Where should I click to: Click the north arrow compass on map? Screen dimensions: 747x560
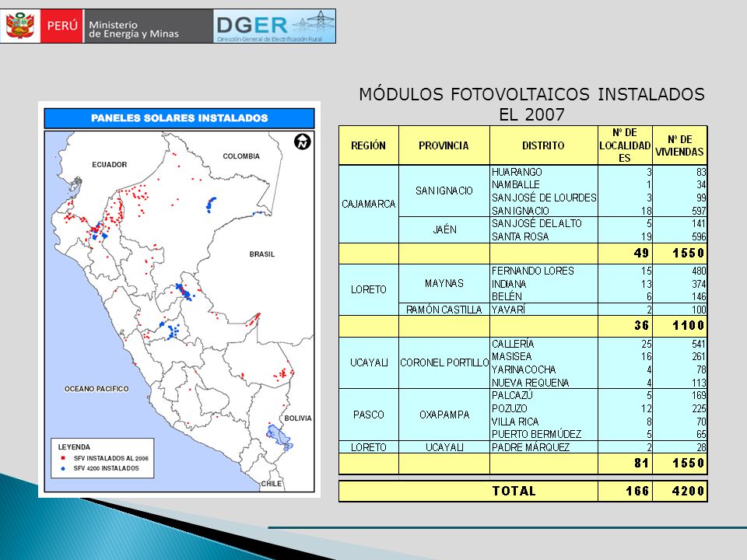pyautogui.click(x=303, y=142)
